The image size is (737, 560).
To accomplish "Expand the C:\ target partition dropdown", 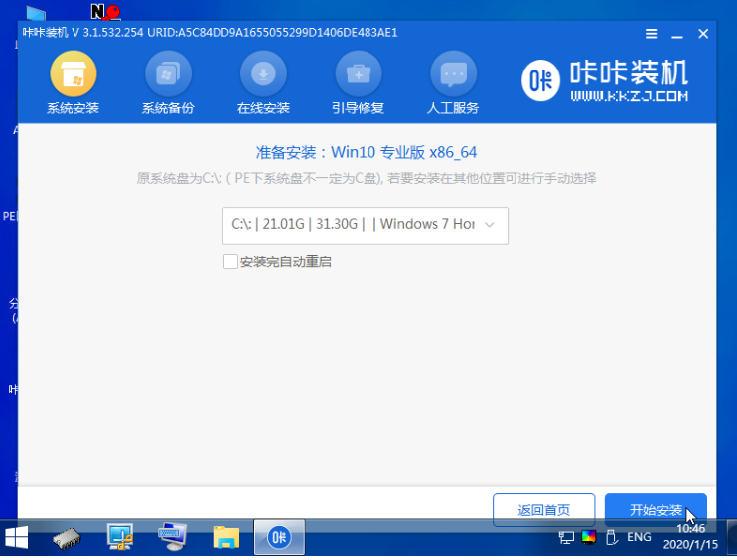I will pos(366,225).
